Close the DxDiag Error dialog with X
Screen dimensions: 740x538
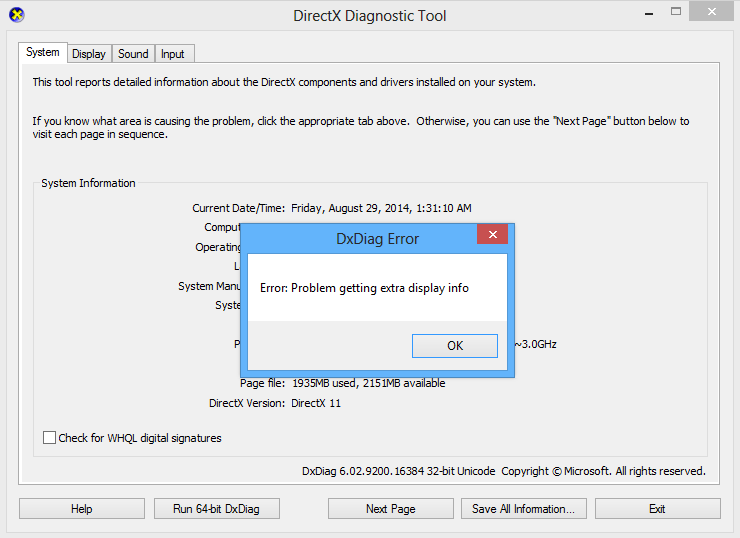coord(492,237)
